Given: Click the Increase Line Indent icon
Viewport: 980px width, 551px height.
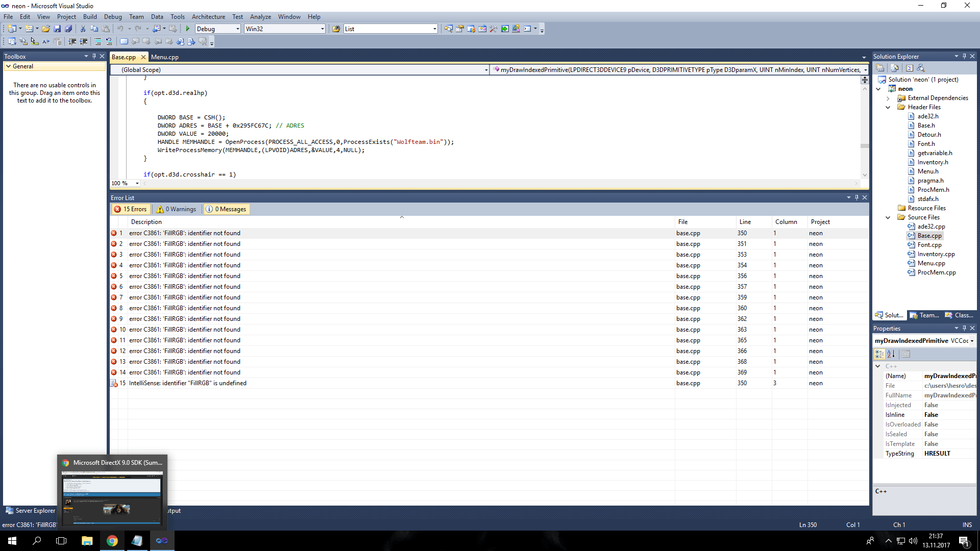Looking at the screenshot, I should click(x=84, y=42).
